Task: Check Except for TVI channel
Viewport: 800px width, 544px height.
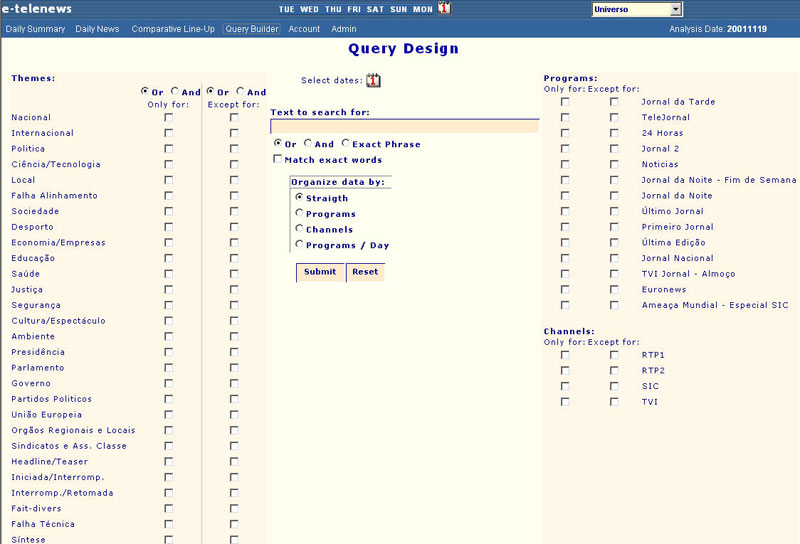Action: (x=614, y=402)
